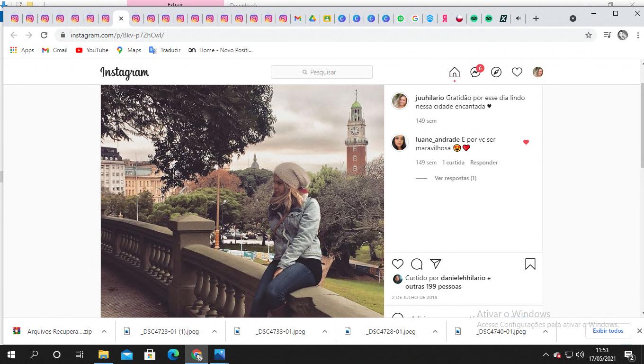Expand options for _DSC4733-01.jpeg download
The width and height of the screenshot is (644, 364).
(x=325, y=331)
